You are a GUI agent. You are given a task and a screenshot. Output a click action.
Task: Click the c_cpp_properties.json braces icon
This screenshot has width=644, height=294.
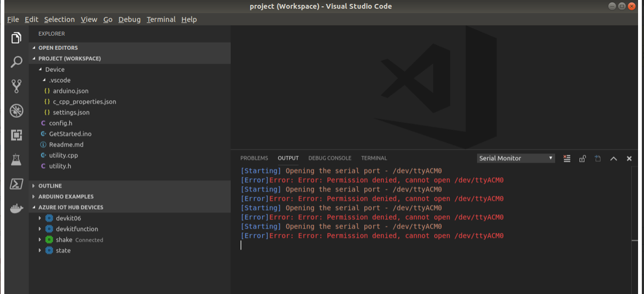pos(47,102)
